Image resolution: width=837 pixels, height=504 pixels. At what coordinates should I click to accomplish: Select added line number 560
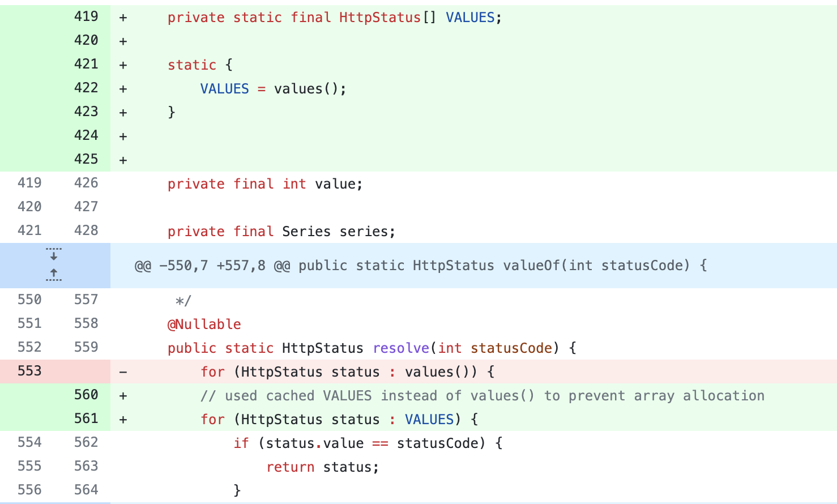[86, 395]
